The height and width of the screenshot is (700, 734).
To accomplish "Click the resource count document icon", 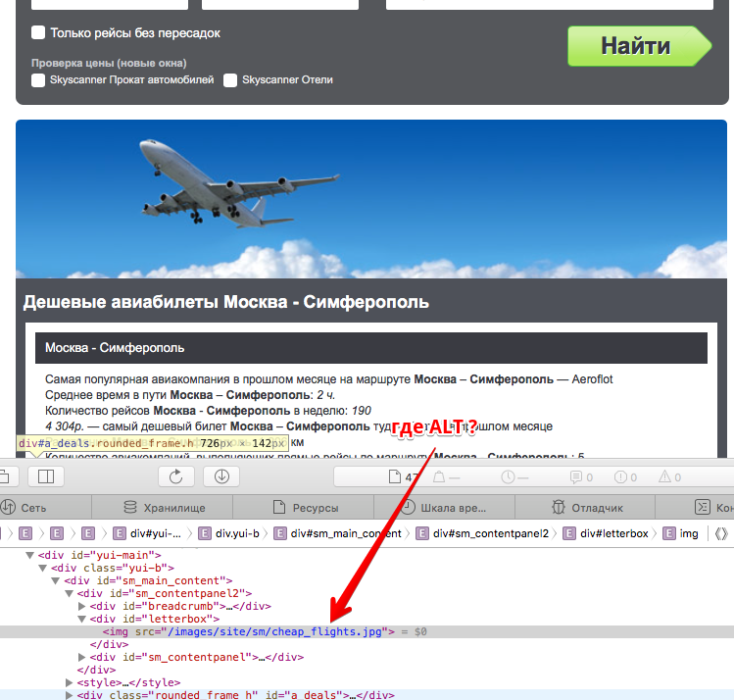I will 396,477.
